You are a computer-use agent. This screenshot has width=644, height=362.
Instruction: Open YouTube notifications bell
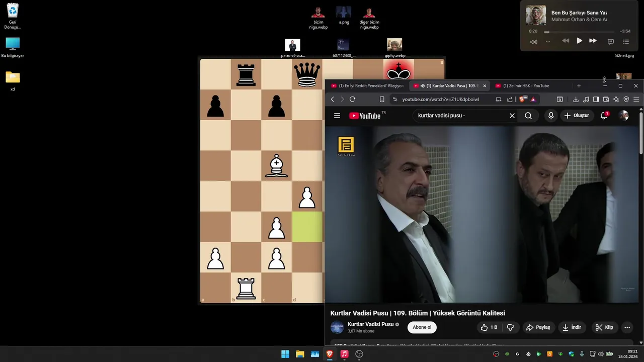tap(604, 116)
